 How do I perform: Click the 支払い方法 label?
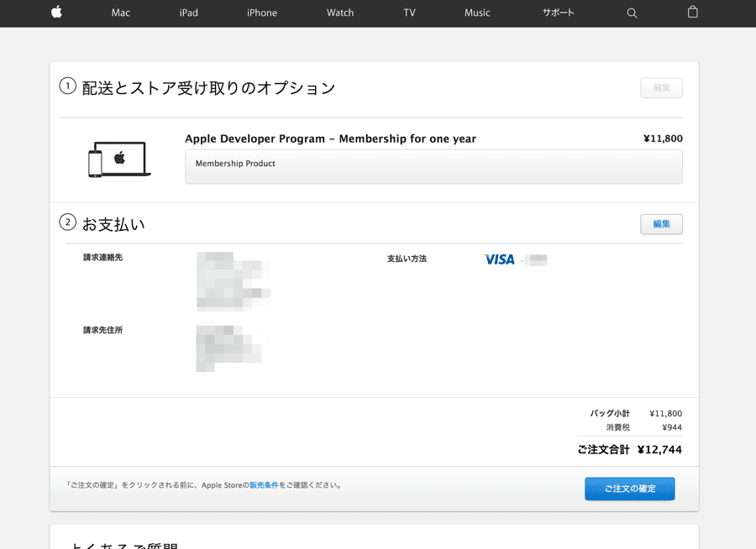coord(407,259)
